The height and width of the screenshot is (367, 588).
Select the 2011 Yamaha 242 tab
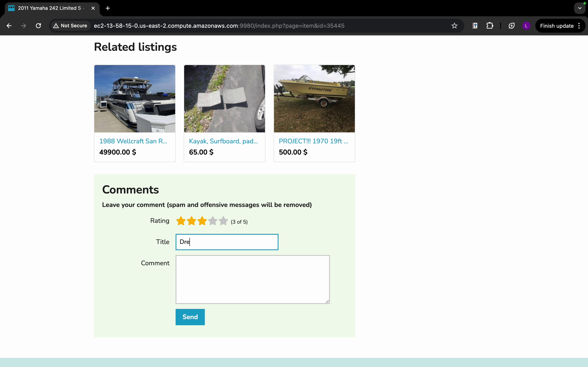point(50,8)
